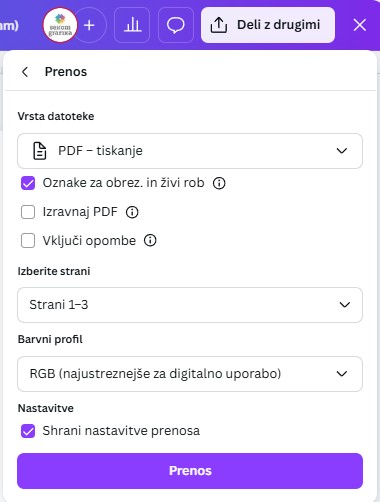The width and height of the screenshot is (380, 502).
Task: Expand the Strani 1–3 page selector
Action: point(190,305)
